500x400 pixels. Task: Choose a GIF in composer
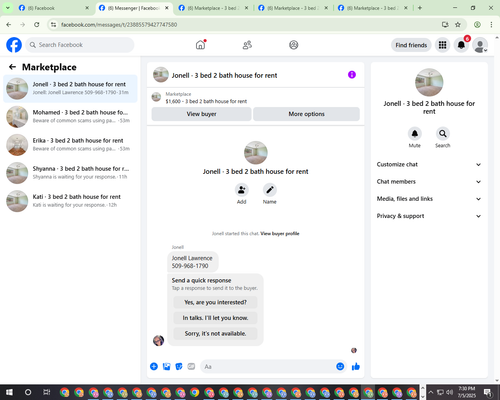pos(191,367)
